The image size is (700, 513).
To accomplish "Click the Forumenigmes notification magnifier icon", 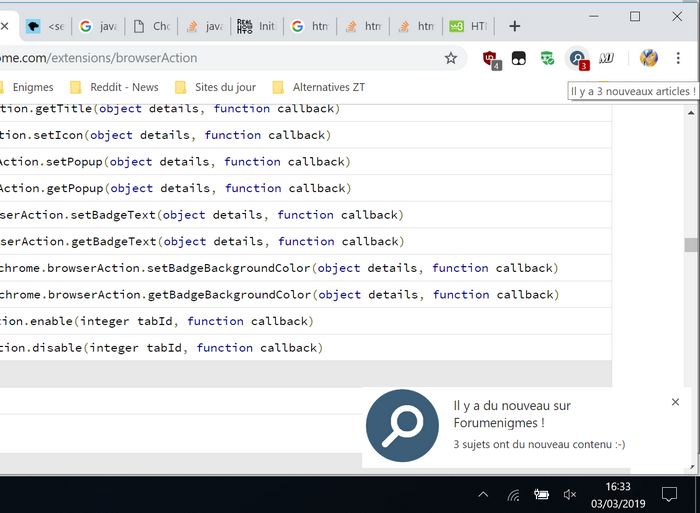I will pyautogui.click(x=402, y=425).
